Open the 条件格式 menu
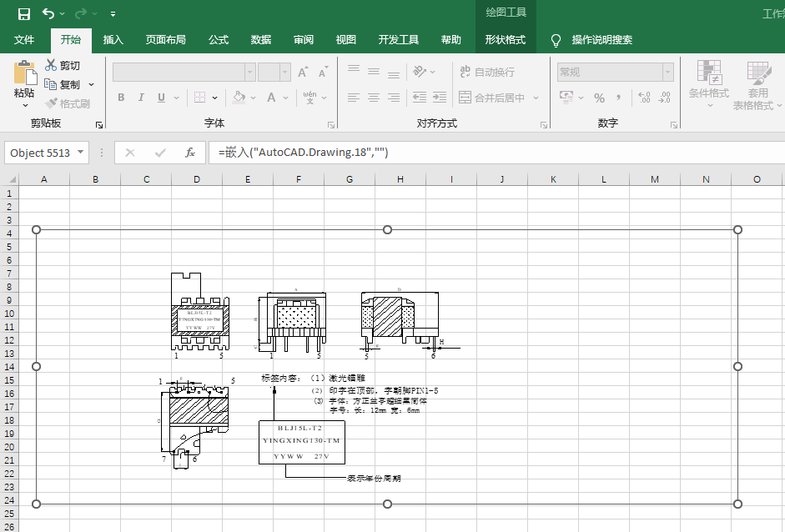 [x=708, y=84]
